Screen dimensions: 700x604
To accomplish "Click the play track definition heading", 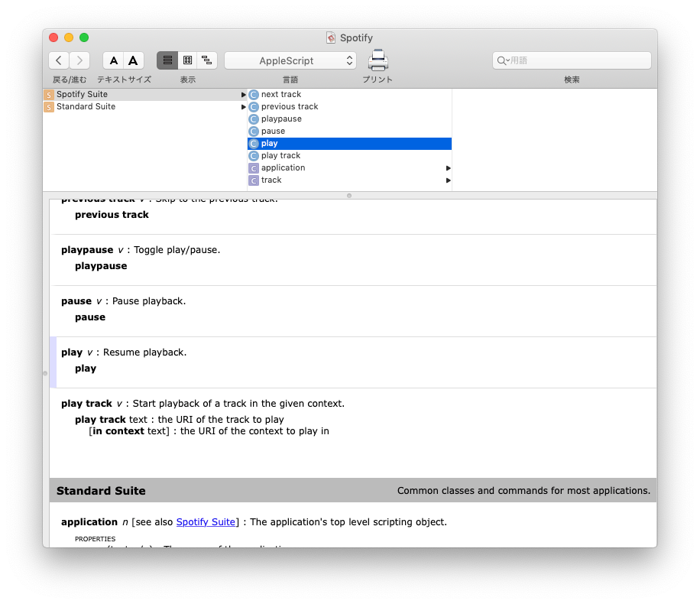I will [x=86, y=404].
